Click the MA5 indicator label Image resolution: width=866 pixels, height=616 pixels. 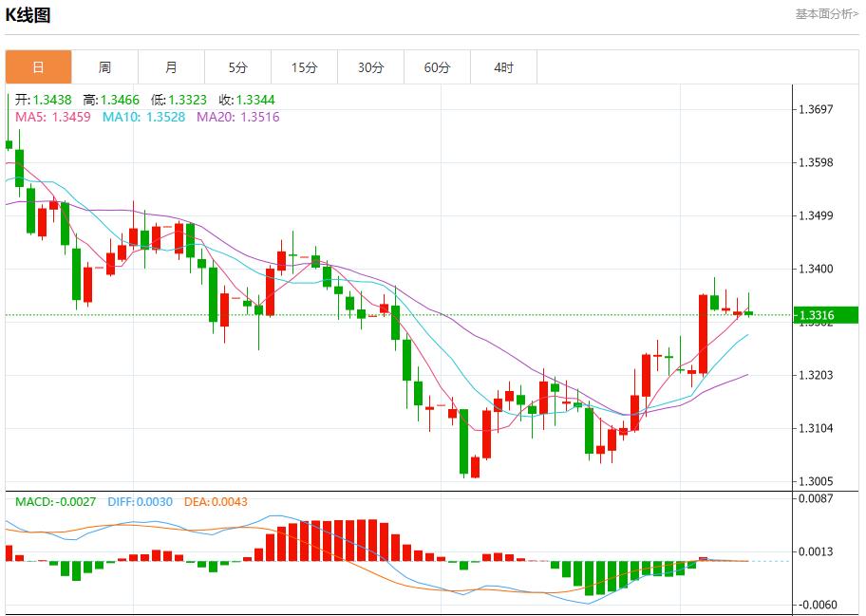pyautogui.click(x=53, y=117)
